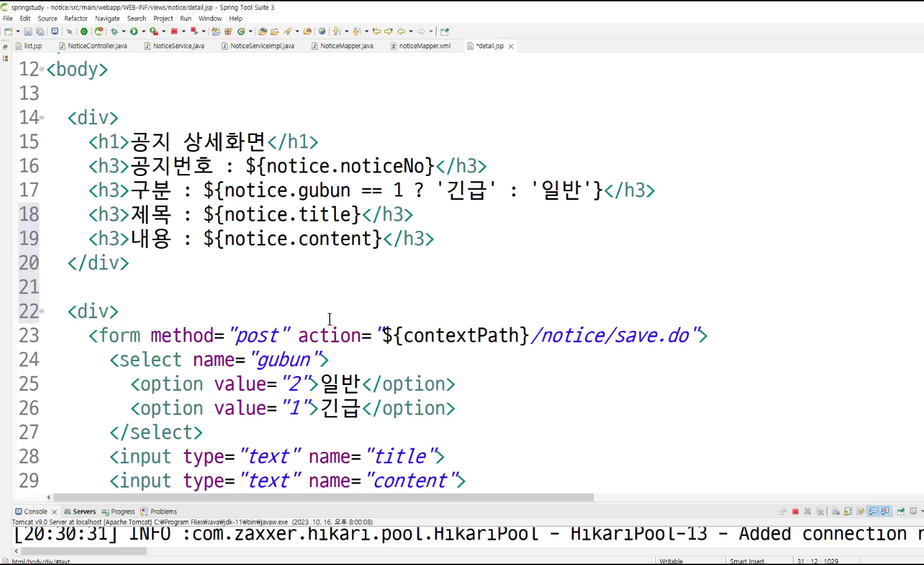Image resolution: width=924 pixels, height=565 pixels.
Task: Open the Edit menu
Action: click(25, 19)
